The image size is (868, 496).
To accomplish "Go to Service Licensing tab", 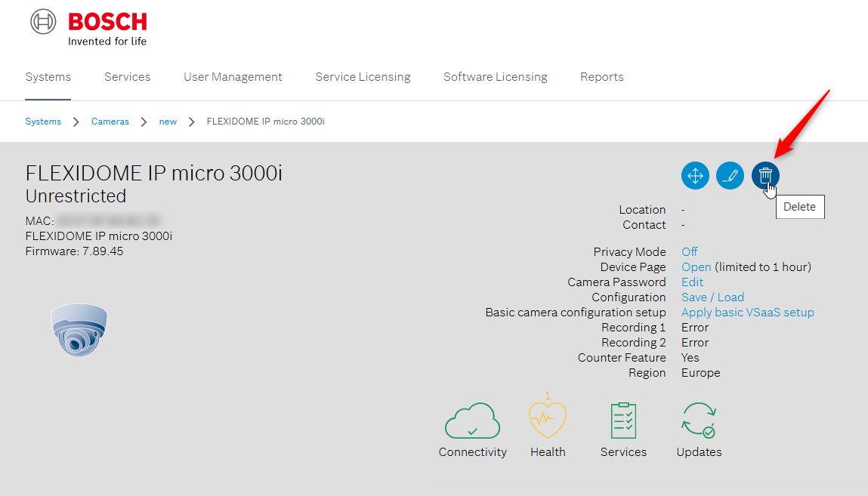I will coord(363,77).
